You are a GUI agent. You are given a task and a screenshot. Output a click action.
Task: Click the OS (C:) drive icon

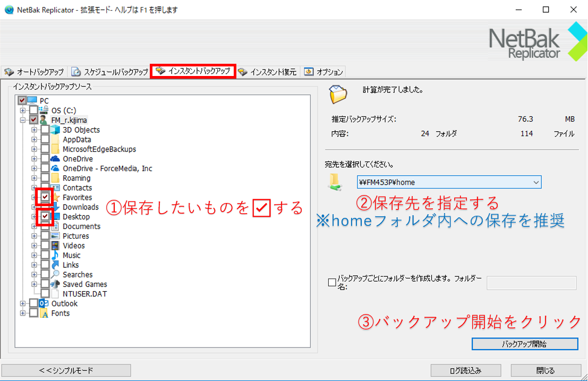[44, 111]
